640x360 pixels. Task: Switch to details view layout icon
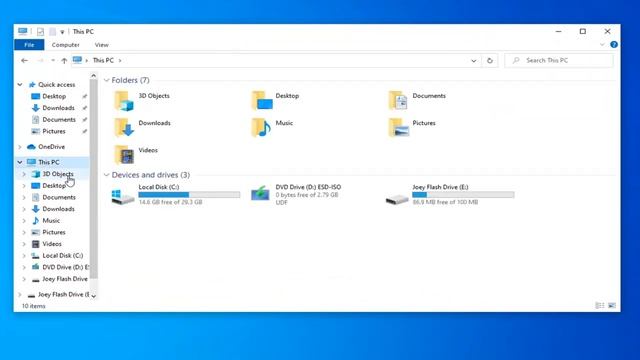tap(600, 305)
